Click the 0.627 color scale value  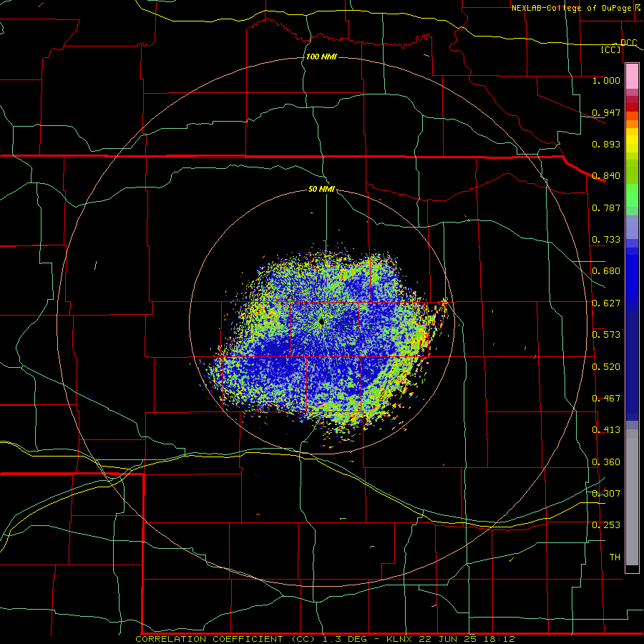click(x=606, y=303)
